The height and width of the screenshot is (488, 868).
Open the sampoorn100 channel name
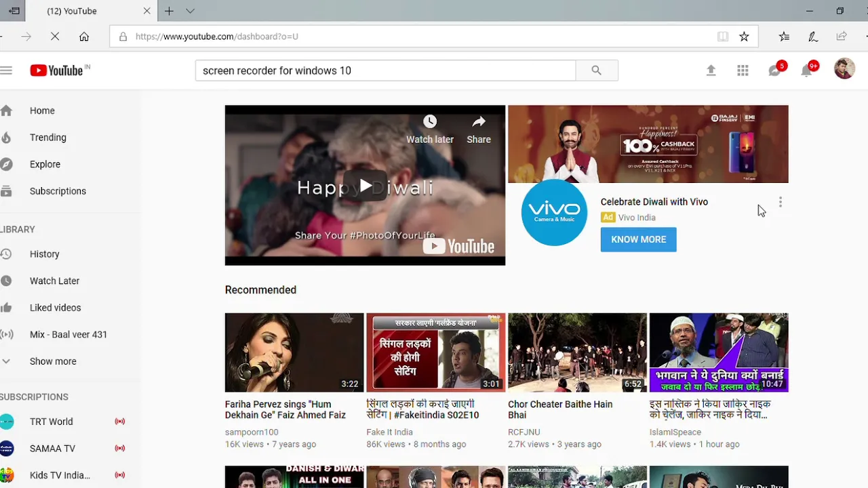(252, 432)
